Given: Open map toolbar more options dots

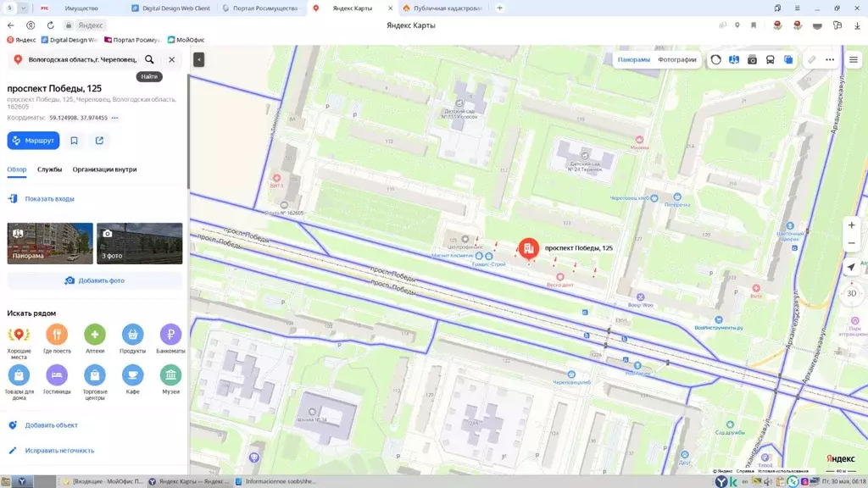Looking at the screenshot, I should [830, 60].
